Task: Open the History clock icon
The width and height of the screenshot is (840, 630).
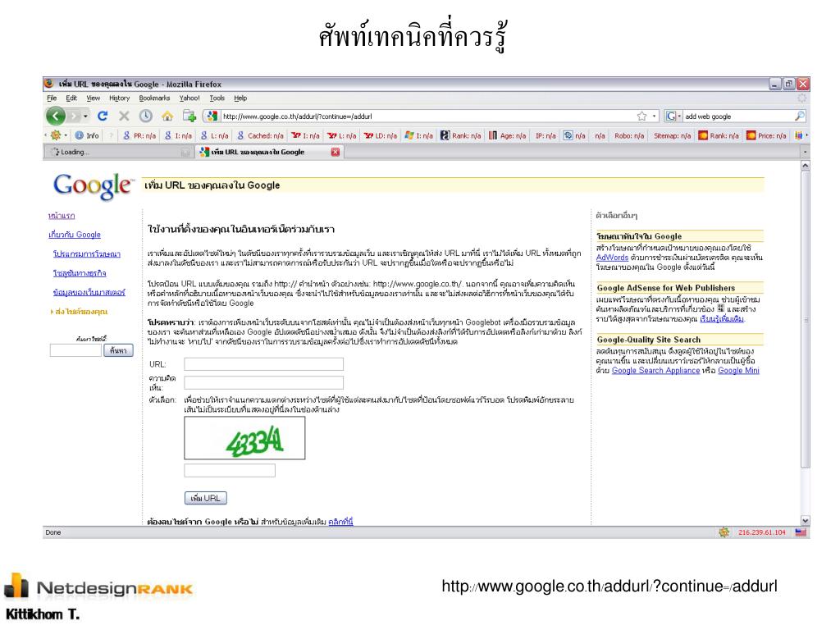Action: pos(146,116)
